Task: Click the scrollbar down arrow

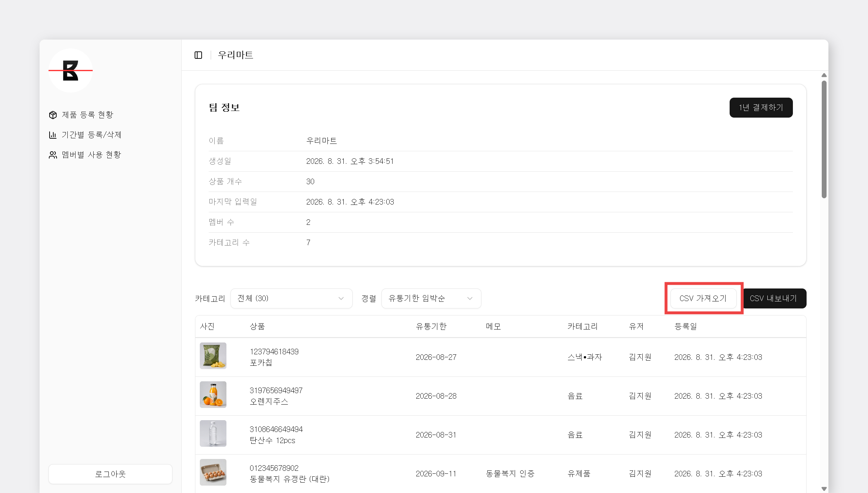Action: [x=824, y=489]
